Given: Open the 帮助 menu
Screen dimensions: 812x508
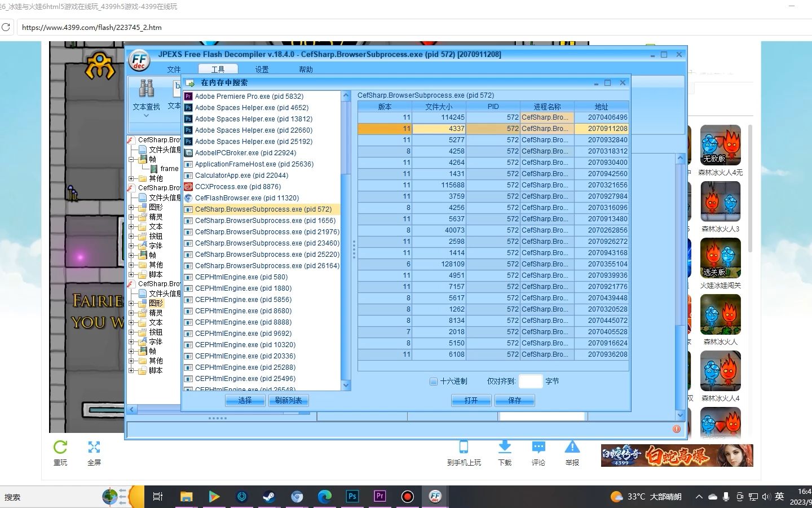Looking at the screenshot, I should (x=306, y=69).
